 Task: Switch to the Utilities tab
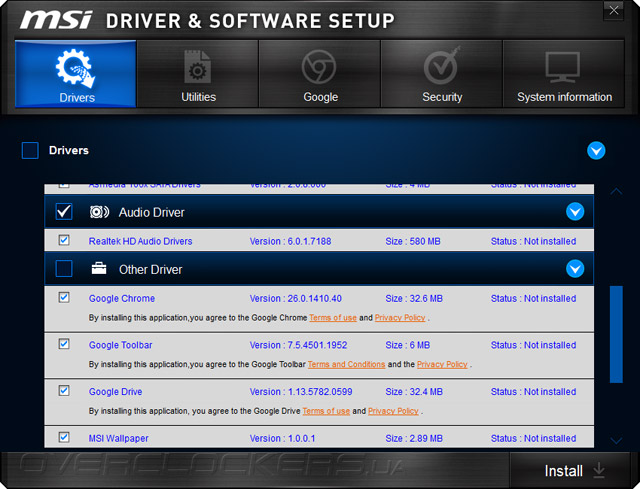[198, 74]
